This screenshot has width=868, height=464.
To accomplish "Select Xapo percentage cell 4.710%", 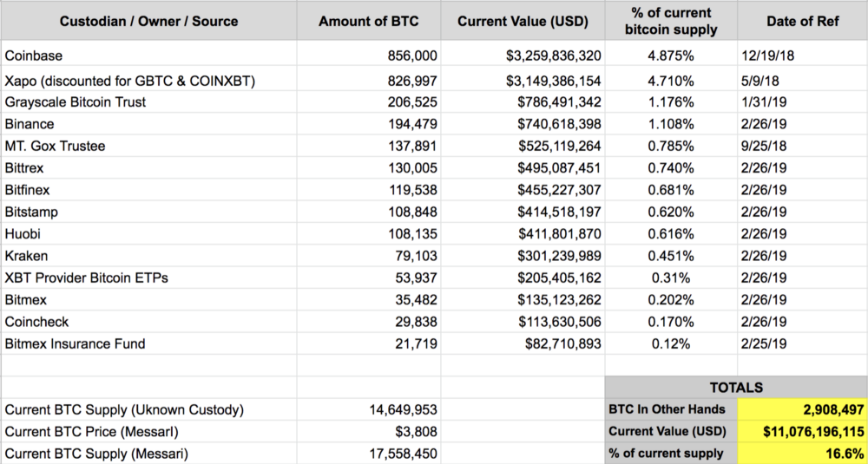I will [x=670, y=82].
